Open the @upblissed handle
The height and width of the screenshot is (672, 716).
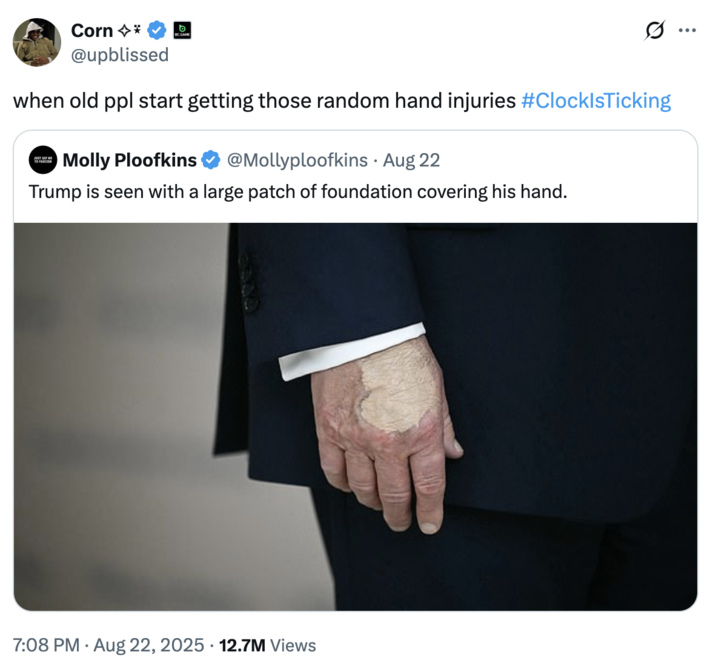tap(119, 55)
